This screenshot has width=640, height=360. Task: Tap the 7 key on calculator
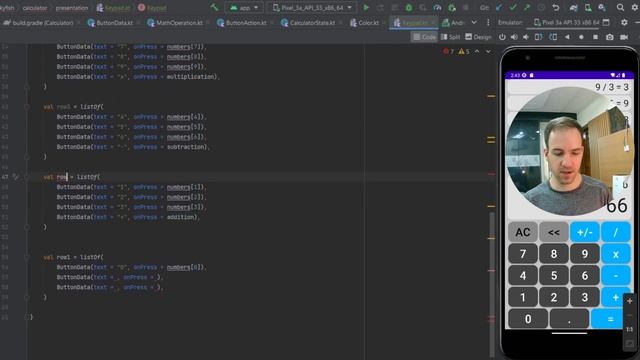(523, 254)
